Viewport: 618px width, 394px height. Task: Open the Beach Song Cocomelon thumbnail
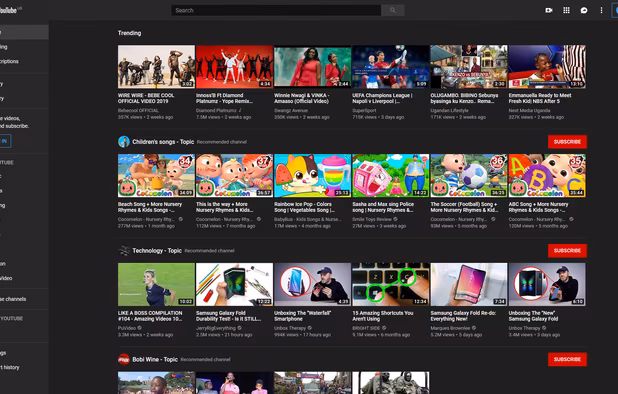[x=156, y=175]
